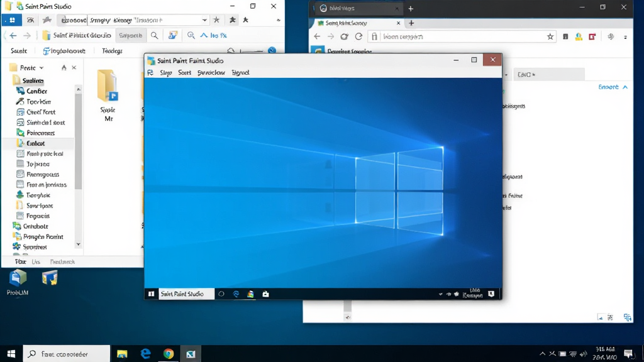This screenshot has height=362, width=644.
Task: Click the browser forward arrow
Action: [331, 36]
